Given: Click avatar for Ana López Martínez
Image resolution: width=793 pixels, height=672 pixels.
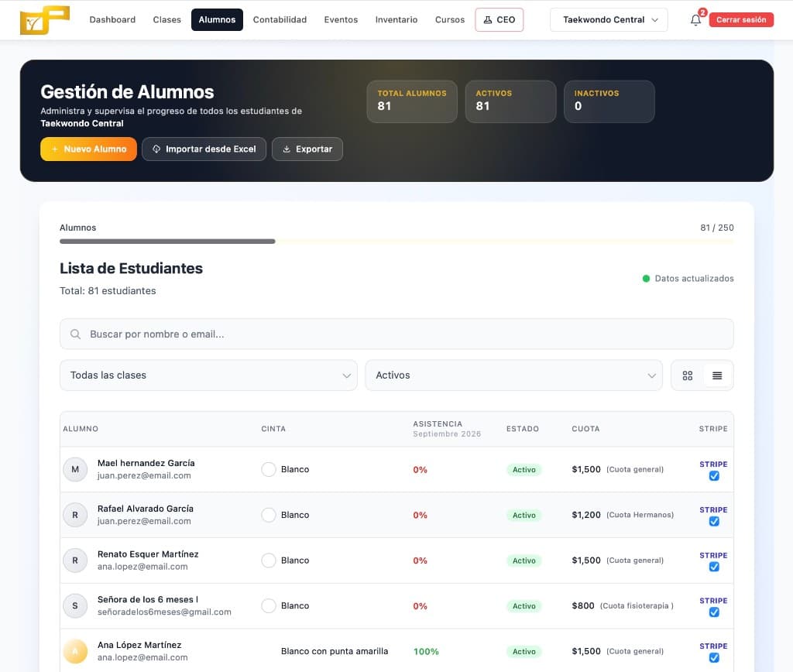Looking at the screenshot, I should coord(75,651).
